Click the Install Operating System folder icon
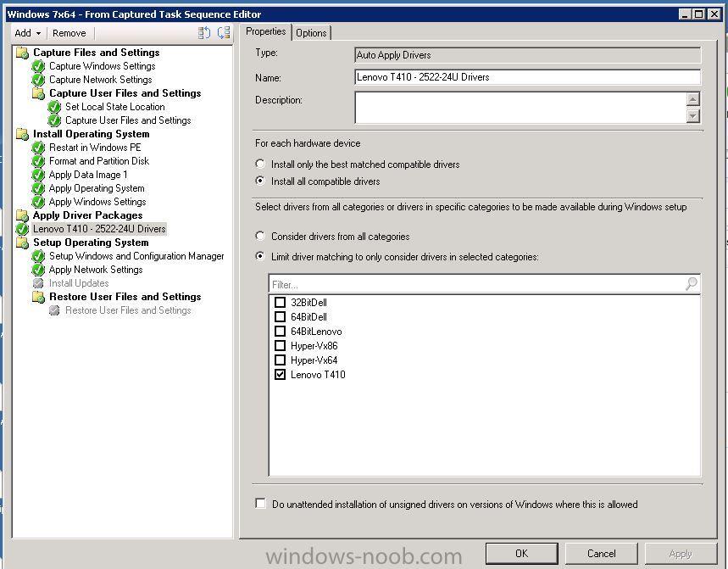728x569 pixels. coord(22,134)
